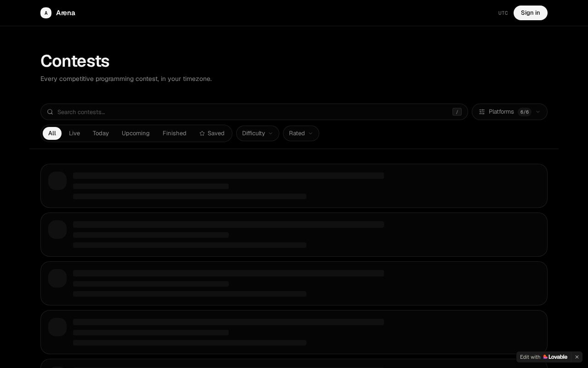
Task: Switch to the Live tab
Action: [x=74, y=133]
